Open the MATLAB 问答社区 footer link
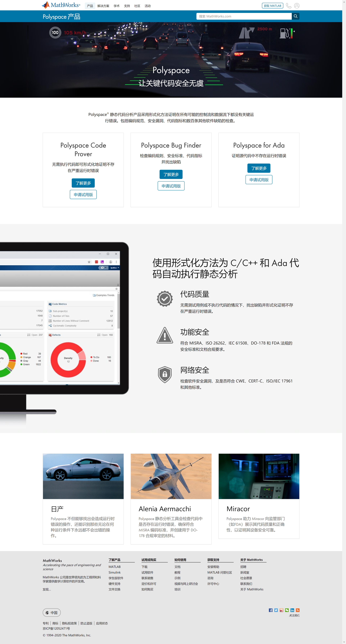The height and width of the screenshot is (644, 346). click(x=220, y=573)
